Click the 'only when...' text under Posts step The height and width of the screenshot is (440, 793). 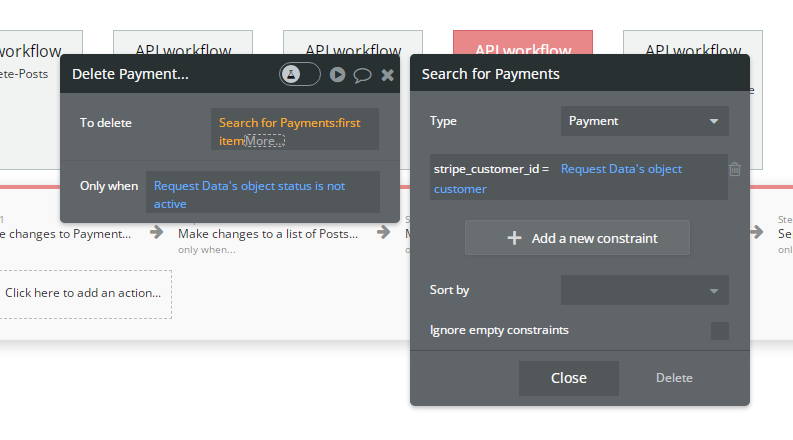coord(206,250)
